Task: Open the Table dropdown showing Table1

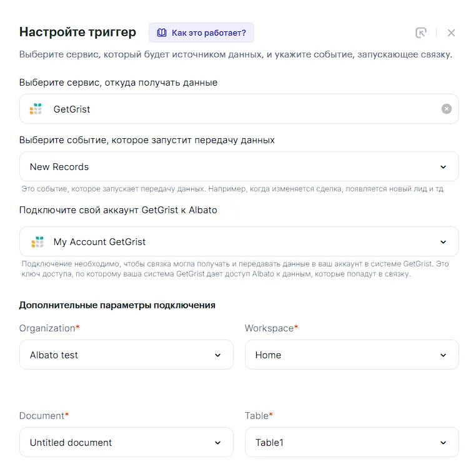Action: click(351, 443)
